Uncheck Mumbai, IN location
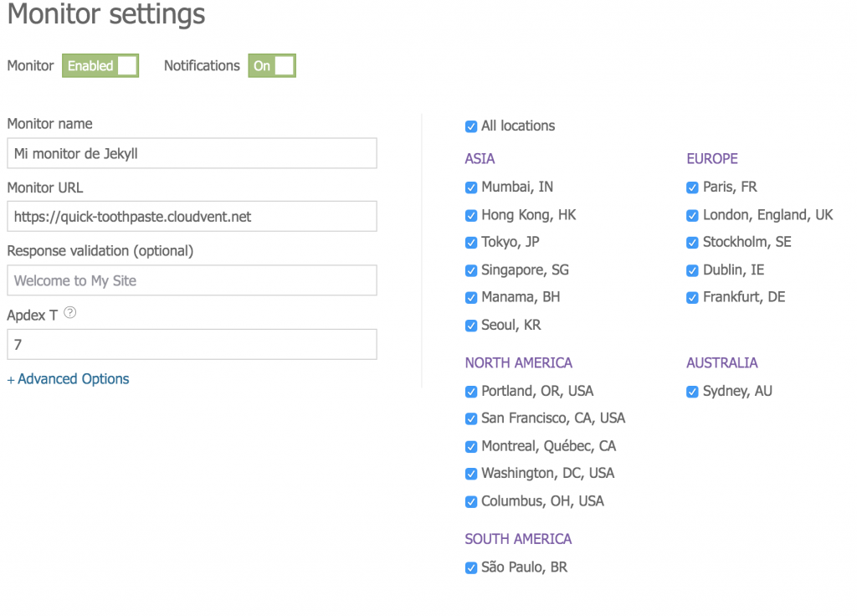This screenshot has height=616, width=857. 471,187
